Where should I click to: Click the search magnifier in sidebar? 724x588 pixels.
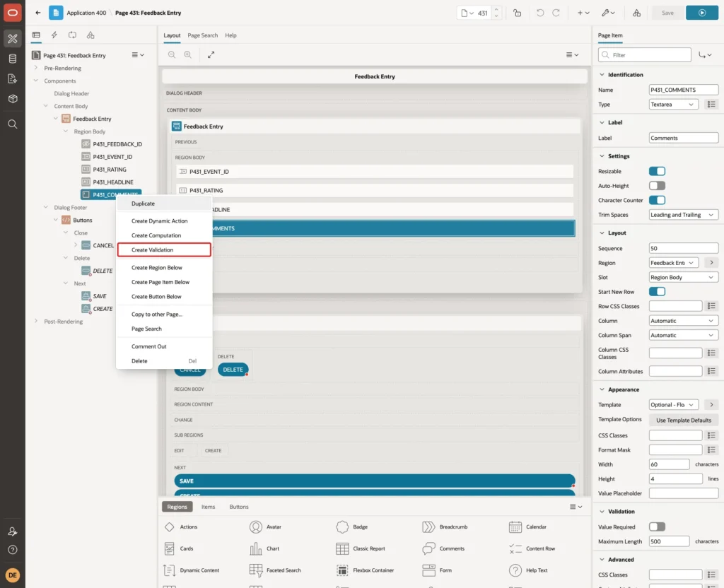click(x=13, y=124)
